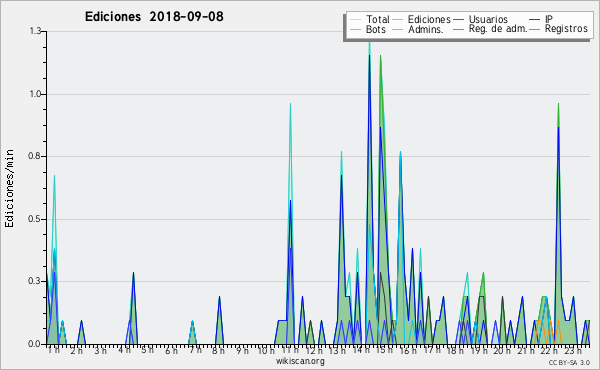Click the 'CC BY-SA 3.0' license text

click(x=569, y=362)
